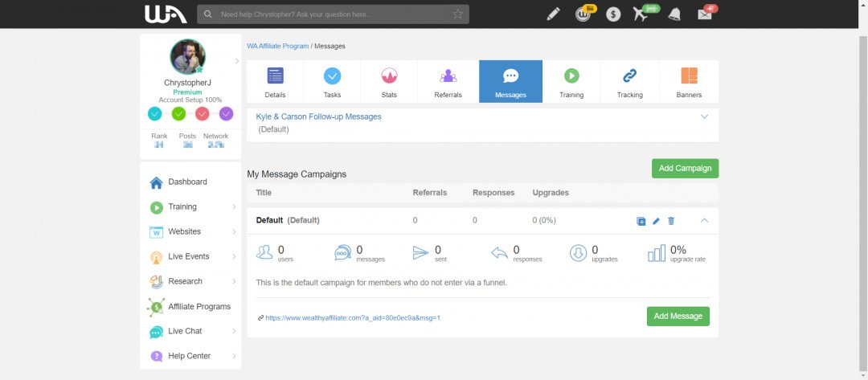The image size is (868, 380).
Task: Click the Rank stat in profile card
Action: coord(159,140)
